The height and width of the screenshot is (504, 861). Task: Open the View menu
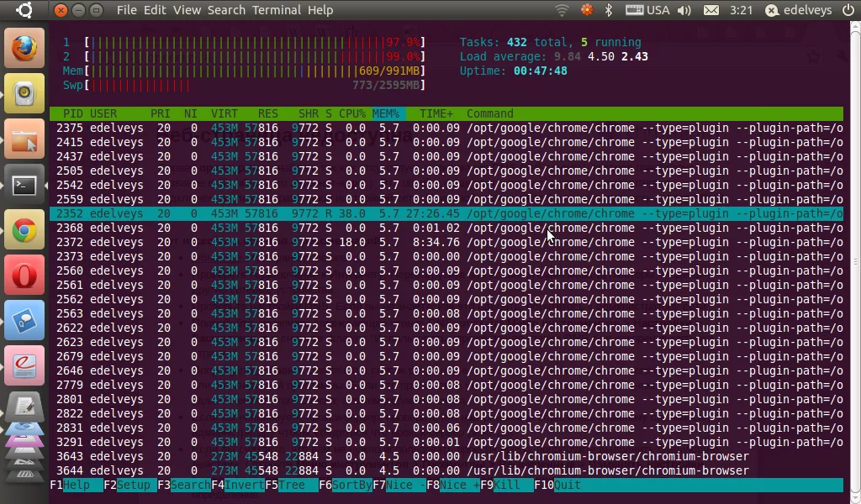187,10
